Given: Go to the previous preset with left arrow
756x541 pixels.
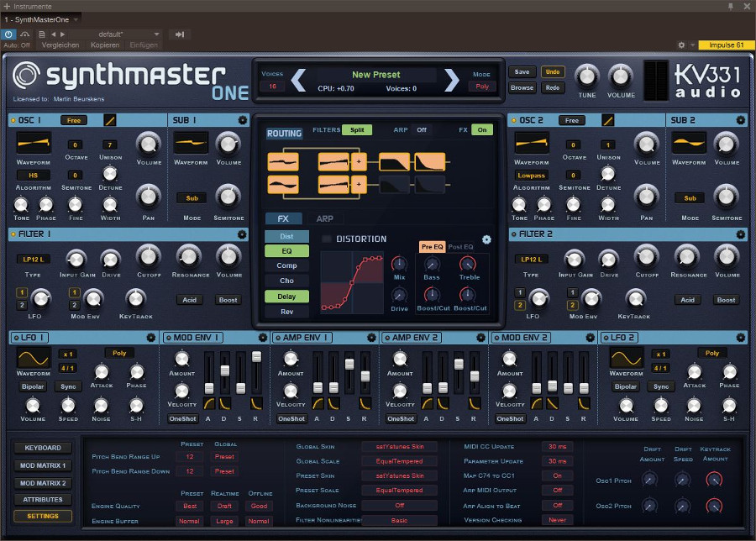Looking at the screenshot, I should pos(298,80).
